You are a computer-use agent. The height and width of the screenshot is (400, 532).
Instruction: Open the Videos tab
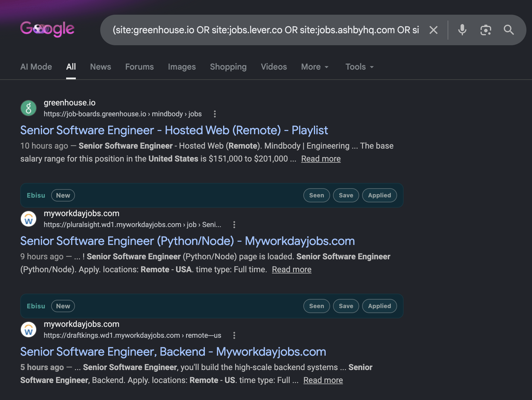pyautogui.click(x=274, y=67)
